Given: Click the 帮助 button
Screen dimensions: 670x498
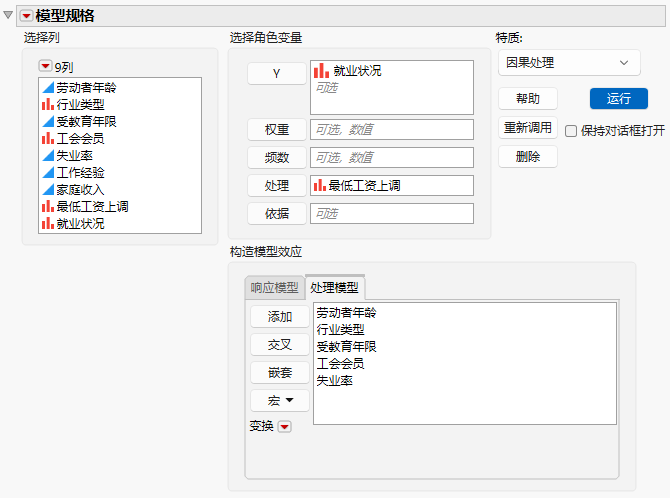Looking at the screenshot, I should [x=528, y=99].
